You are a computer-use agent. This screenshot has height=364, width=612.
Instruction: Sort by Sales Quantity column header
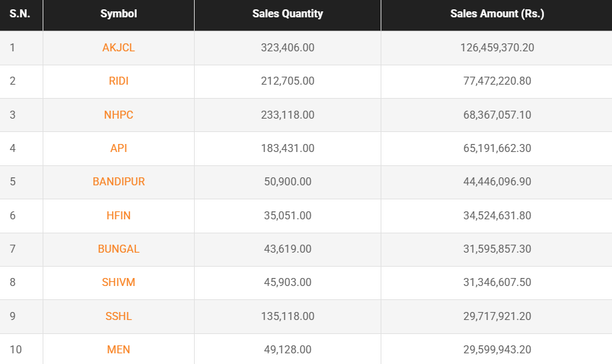pyautogui.click(x=287, y=14)
